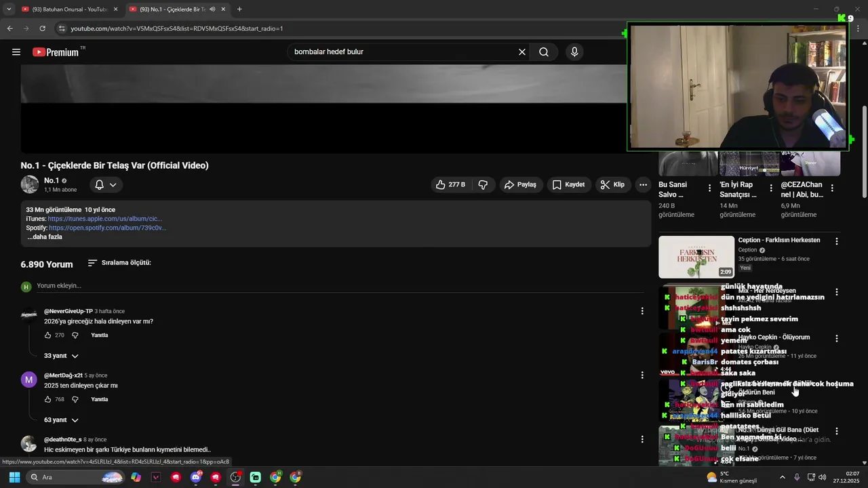The height and width of the screenshot is (488, 868).
Task: View site information icon in address bar
Action: tap(62, 28)
